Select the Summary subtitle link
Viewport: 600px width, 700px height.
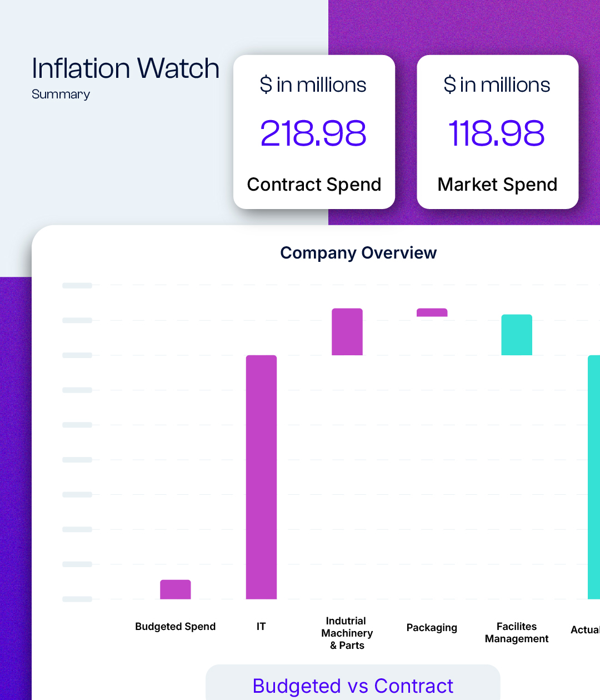pyautogui.click(x=61, y=95)
